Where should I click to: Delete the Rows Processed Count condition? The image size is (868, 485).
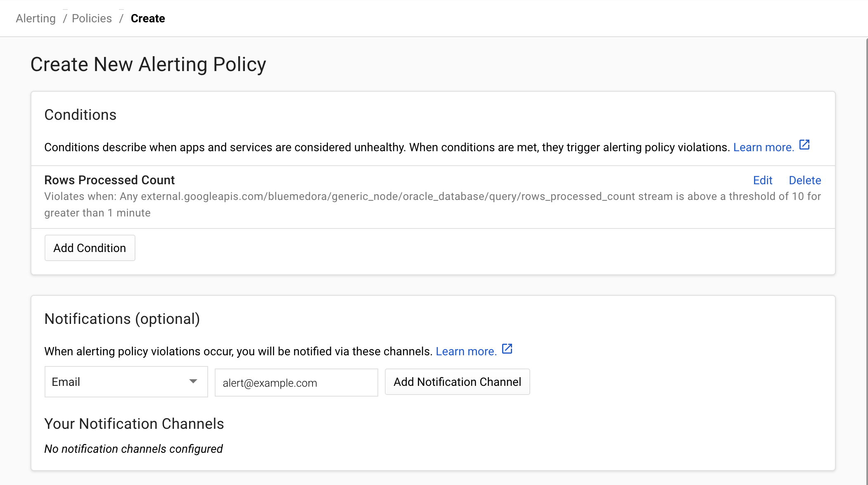point(805,180)
